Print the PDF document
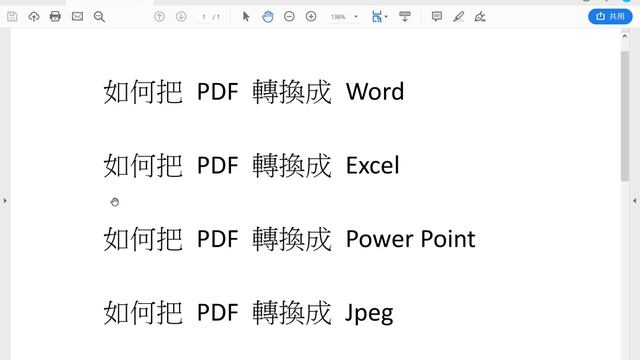Viewport: 640px width, 360px height. coord(55,16)
